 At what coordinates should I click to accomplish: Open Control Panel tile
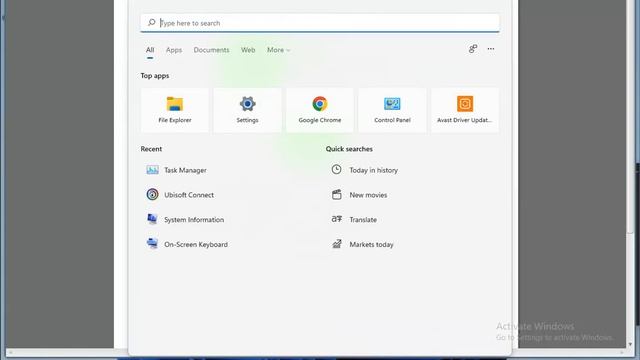[392, 110]
